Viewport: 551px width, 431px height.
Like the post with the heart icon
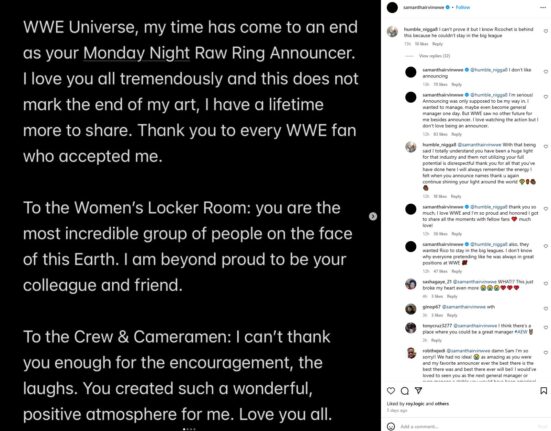coord(391,391)
